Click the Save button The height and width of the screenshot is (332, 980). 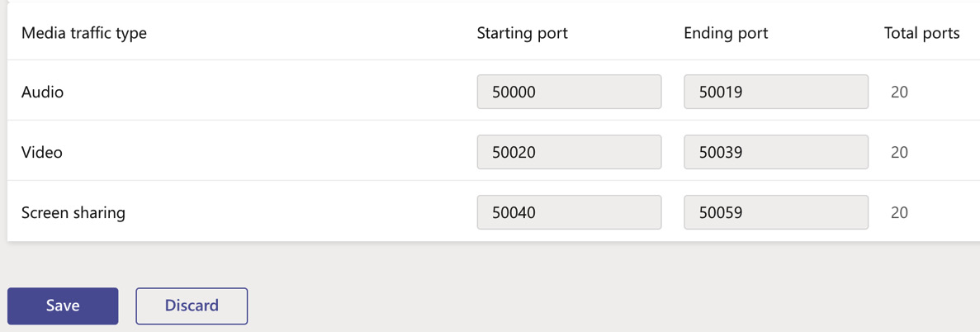(x=63, y=306)
